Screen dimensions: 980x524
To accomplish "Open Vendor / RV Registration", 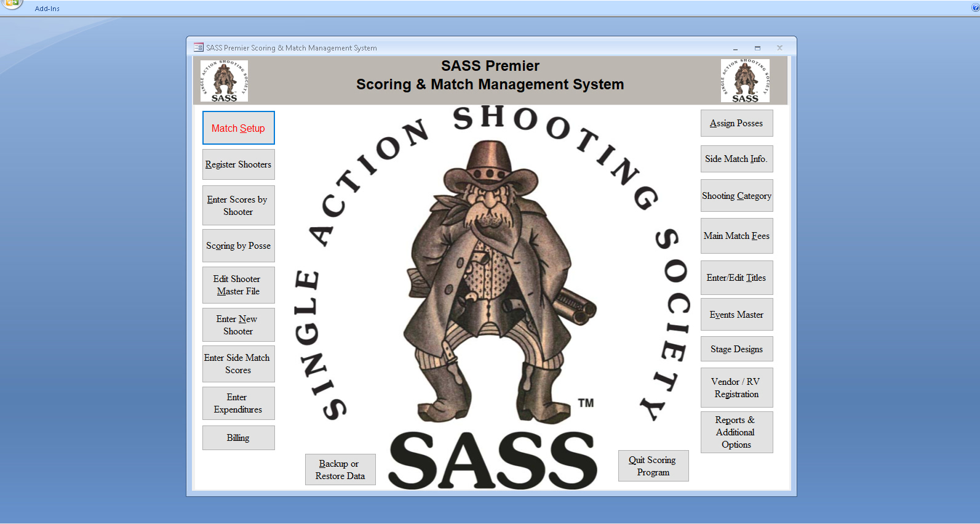I will 736,388.
